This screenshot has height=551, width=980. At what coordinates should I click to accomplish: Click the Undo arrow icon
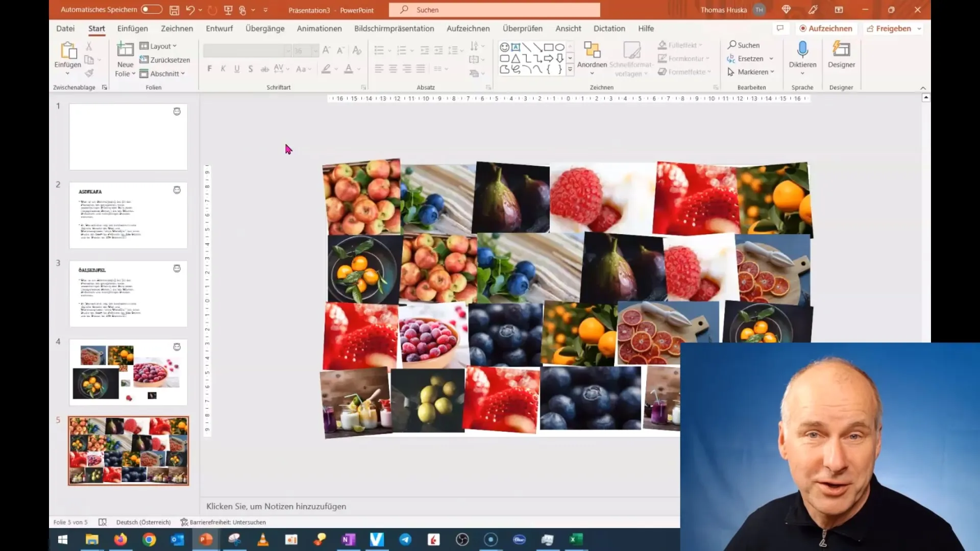[190, 10]
